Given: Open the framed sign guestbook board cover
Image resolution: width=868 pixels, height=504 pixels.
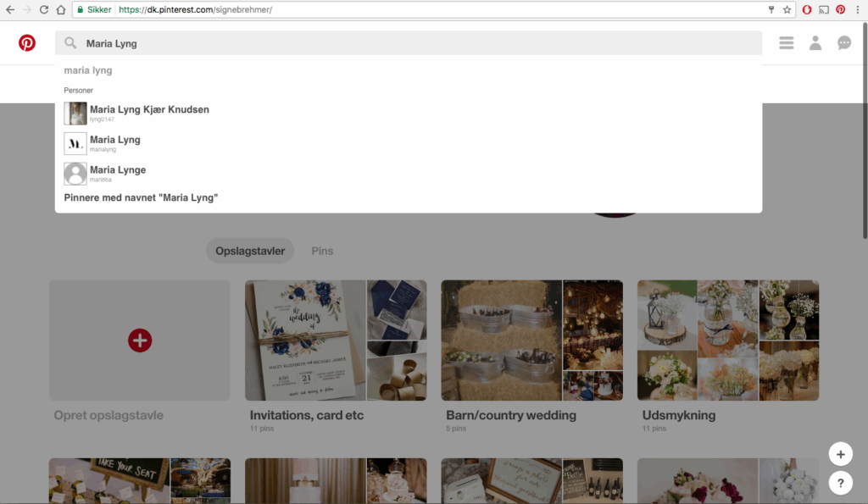Looking at the screenshot, I should coord(531,480).
